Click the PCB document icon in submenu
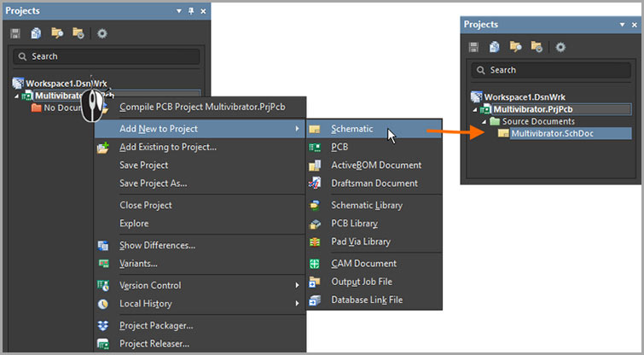644x355 pixels. pos(315,147)
